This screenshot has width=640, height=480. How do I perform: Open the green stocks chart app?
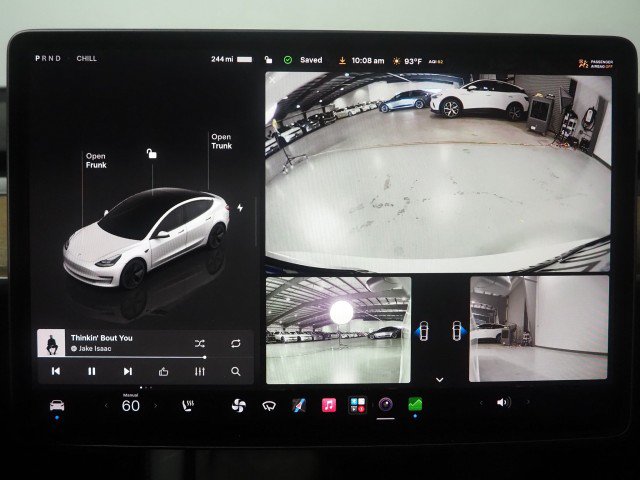pos(415,404)
